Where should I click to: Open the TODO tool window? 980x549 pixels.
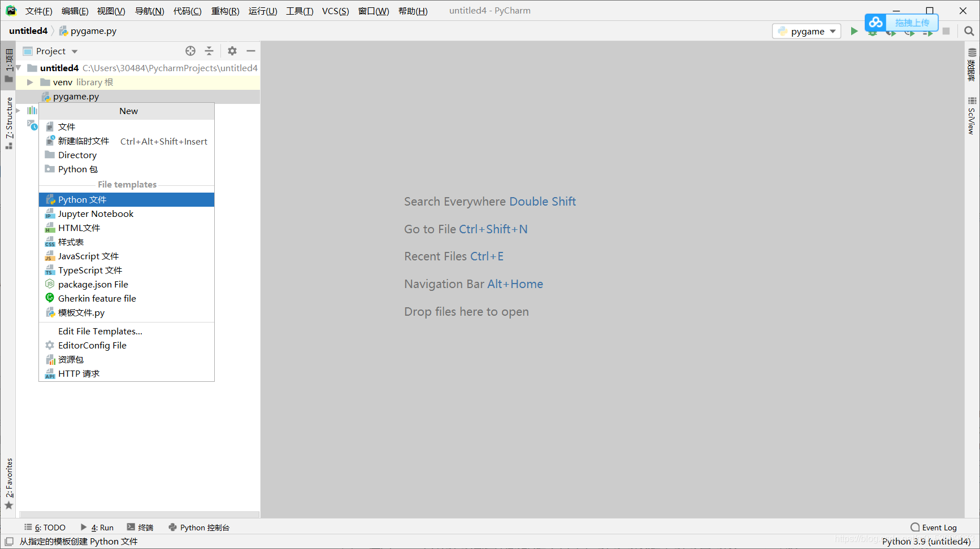coord(45,527)
